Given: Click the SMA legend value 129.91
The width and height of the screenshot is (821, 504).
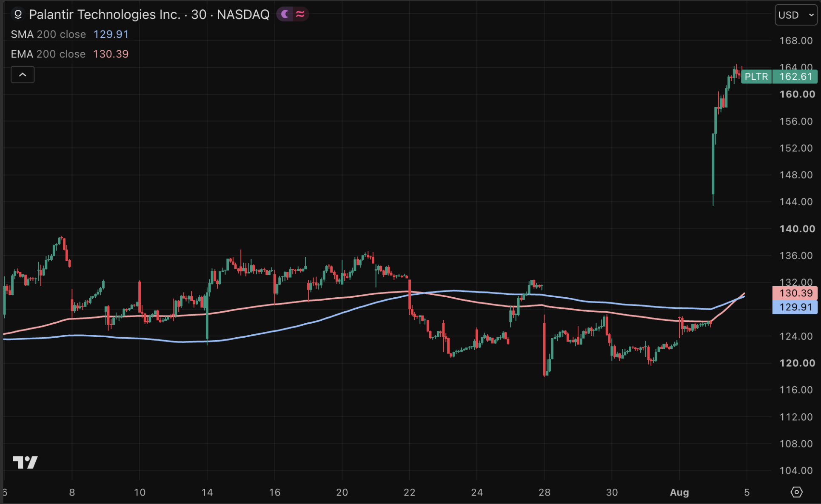Looking at the screenshot, I should (x=111, y=34).
